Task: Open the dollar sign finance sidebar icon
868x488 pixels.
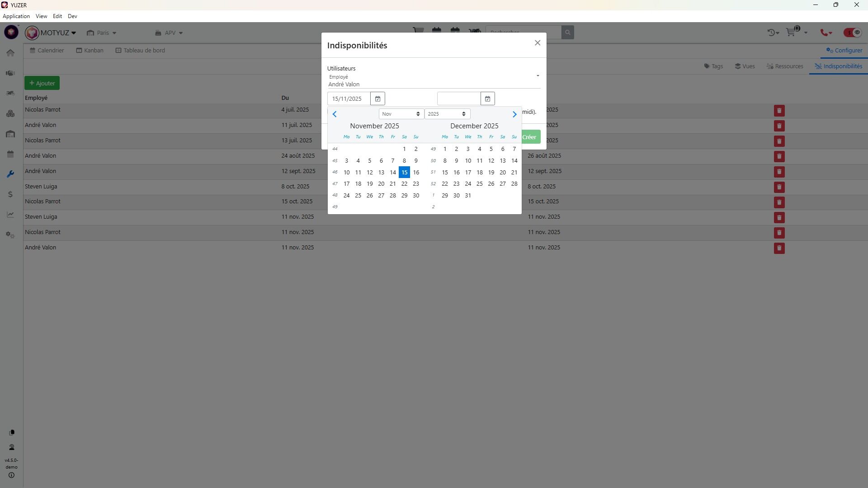Action: [10, 195]
